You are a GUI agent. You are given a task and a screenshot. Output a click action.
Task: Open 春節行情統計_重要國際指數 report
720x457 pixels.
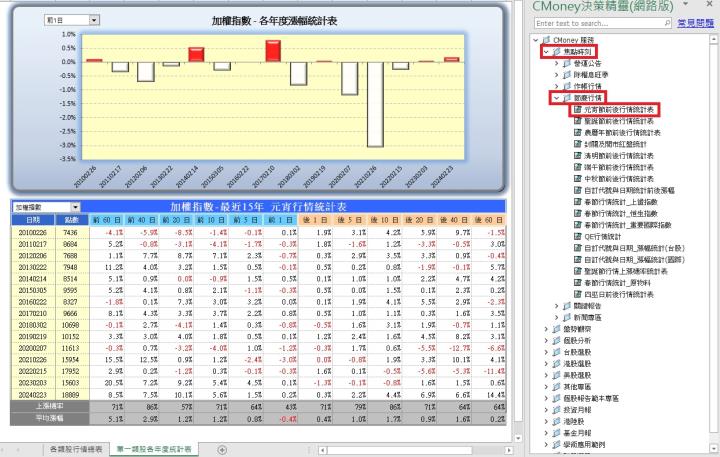628,225
